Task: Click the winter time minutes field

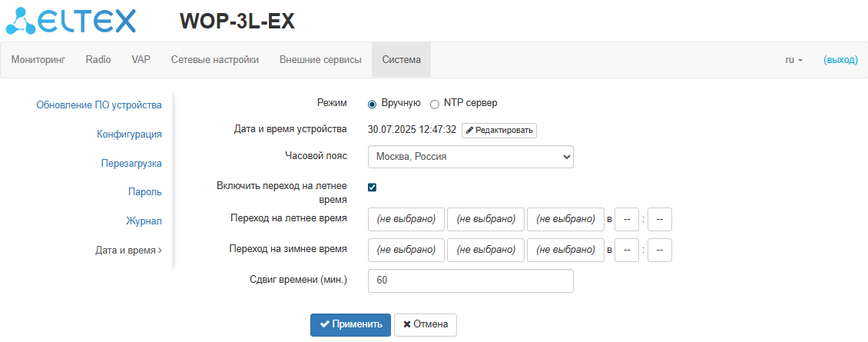Action: pyautogui.click(x=660, y=250)
